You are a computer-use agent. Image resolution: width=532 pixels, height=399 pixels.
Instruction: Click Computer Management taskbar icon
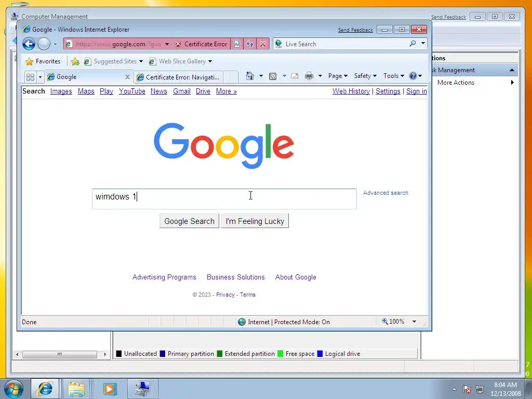click(142, 389)
